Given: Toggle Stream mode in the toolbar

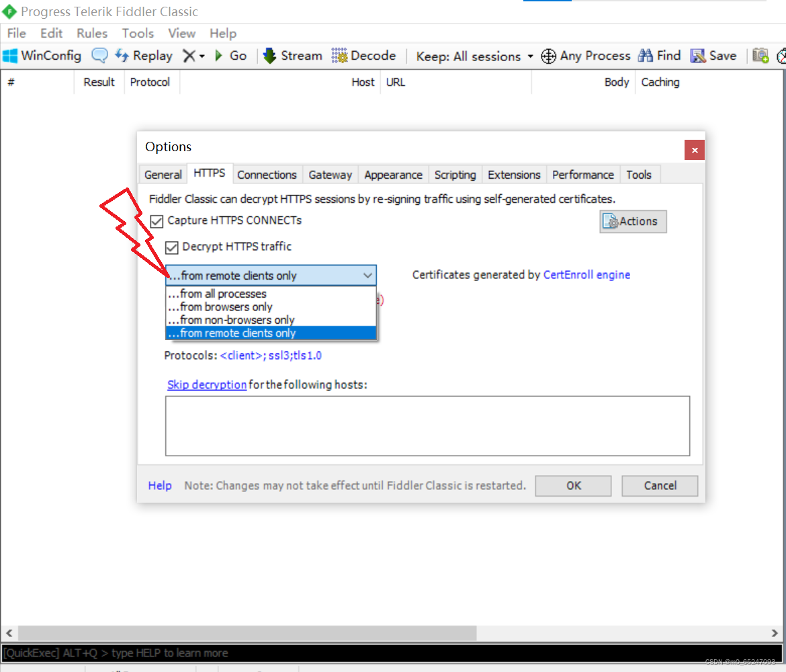Looking at the screenshot, I should pyautogui.click(x=293, y=56).
